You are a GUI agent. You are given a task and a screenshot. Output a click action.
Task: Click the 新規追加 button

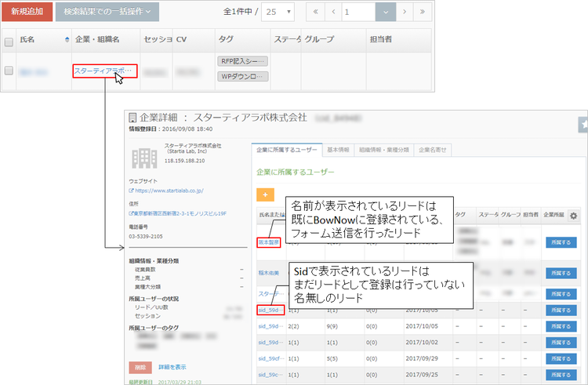(27, 12)
